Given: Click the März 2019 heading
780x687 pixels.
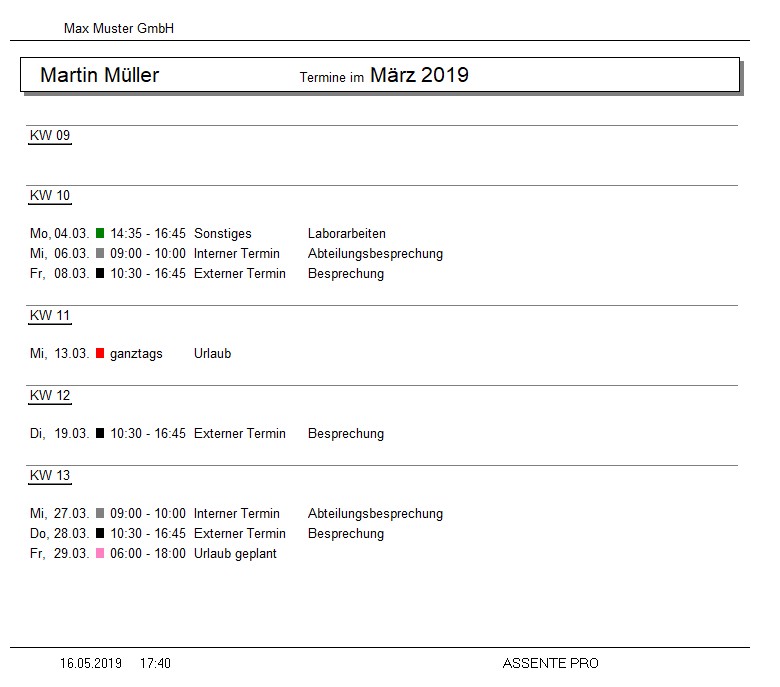Looking at the screenshot, I should (x=419, y=75).
